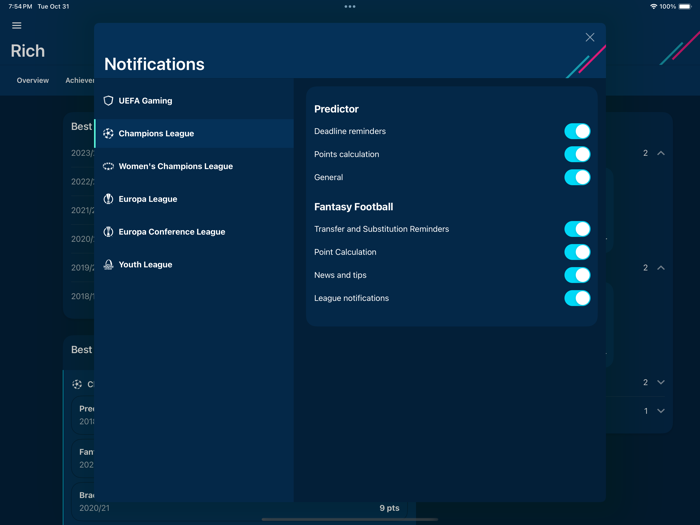Select Europa Conference League category
This screenshot has width=700, height=525.
194,232
